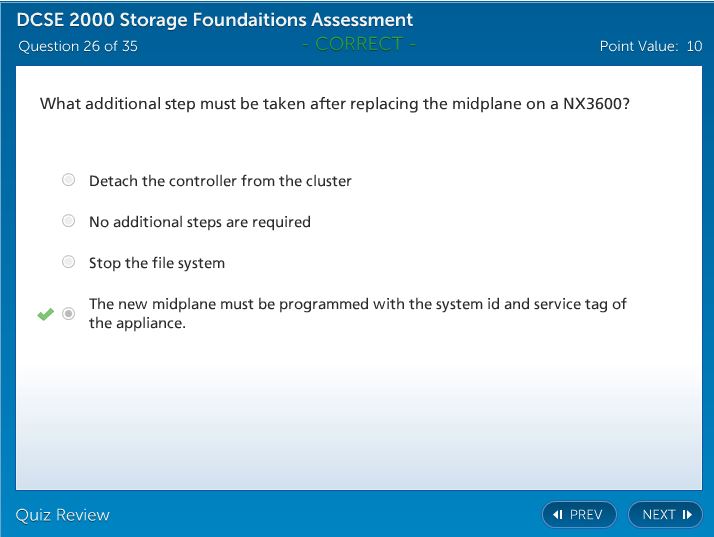The width and height of the screenshot is (714, 537).
Task: Choose the 'No additional steps' radio button
Action: (x=68, y=221)
